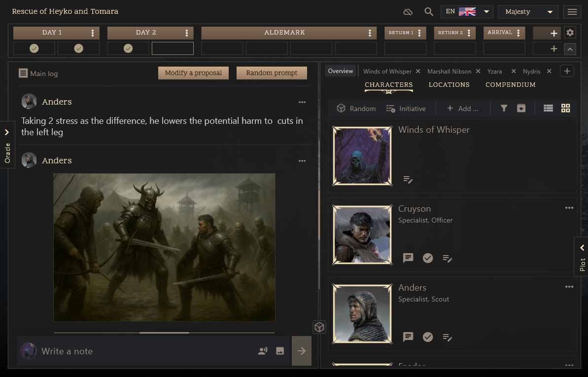Click the image attachment icon near Write a note

point(279,351)
